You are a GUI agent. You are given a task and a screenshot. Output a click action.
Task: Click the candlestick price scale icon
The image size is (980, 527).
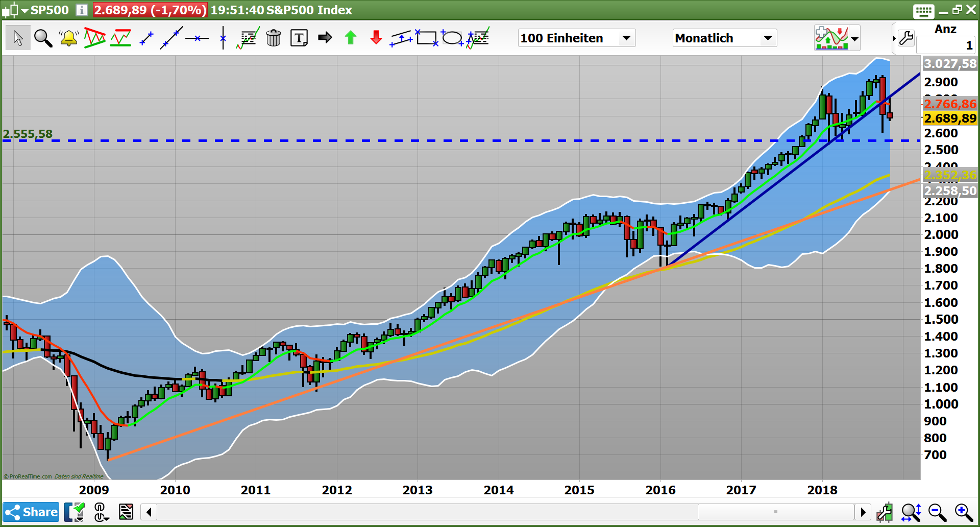click(x=885, y=512)
